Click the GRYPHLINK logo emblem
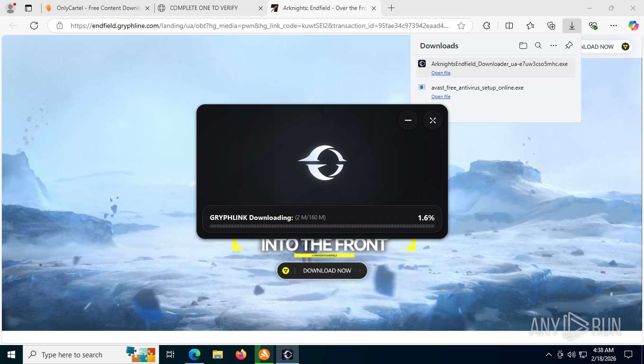 (x=322, y=163)
